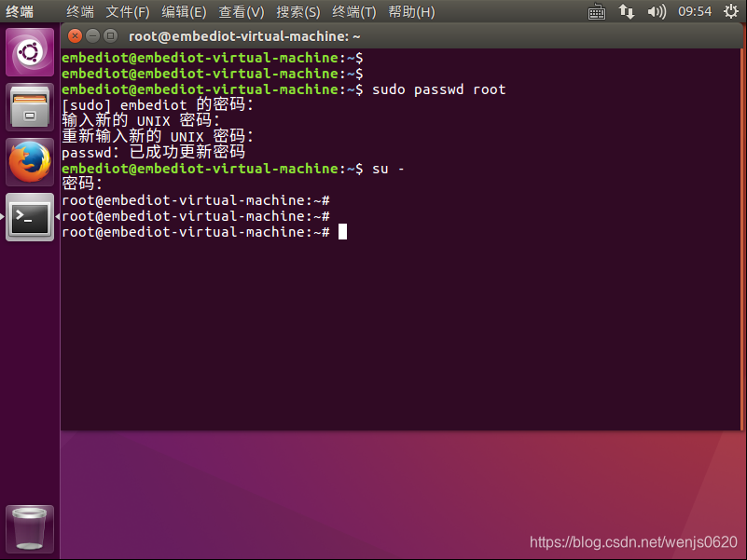Viewport: 747px width, 560px height.
Task: Maximize the terminal window
Action: pyautogui.click(x=111, y=35)
